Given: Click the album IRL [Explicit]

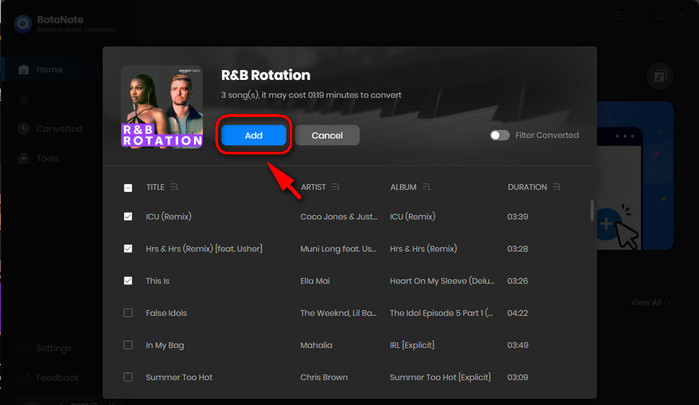Looking at the screenshot, I should (412, 345).
